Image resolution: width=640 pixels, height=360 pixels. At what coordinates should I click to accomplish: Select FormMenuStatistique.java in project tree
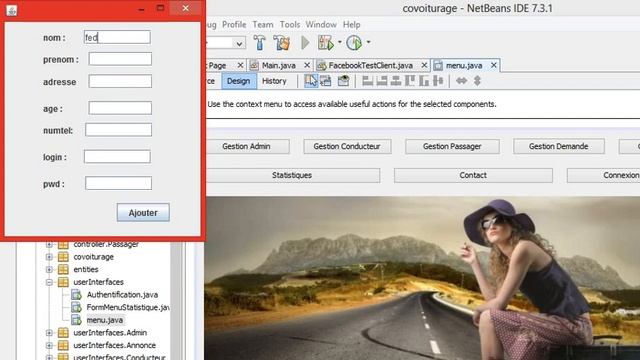click(x=128, y=307)
